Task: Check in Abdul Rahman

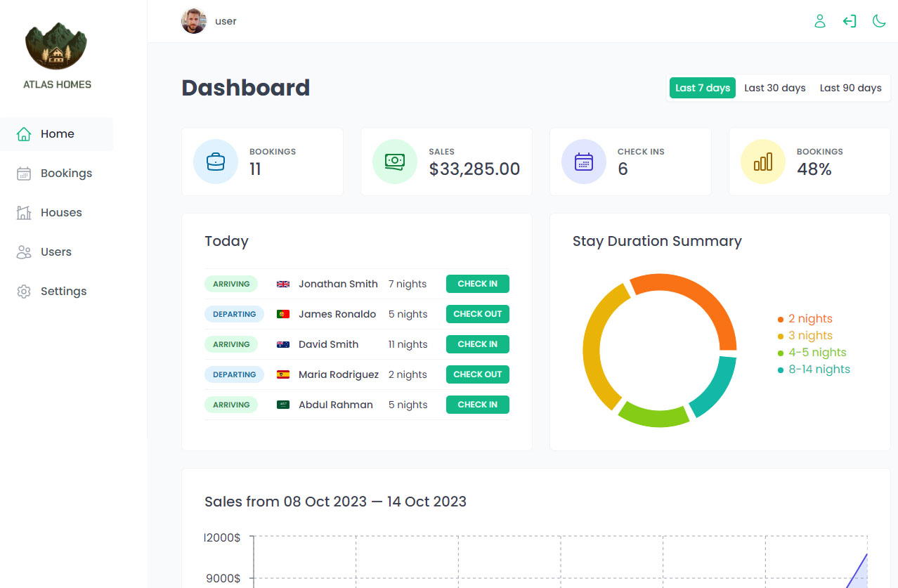Action: (478, 405)
